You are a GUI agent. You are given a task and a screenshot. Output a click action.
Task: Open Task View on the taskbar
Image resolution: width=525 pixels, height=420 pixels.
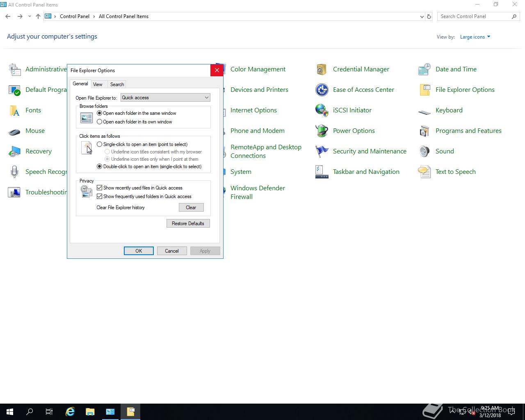point(49,412)
